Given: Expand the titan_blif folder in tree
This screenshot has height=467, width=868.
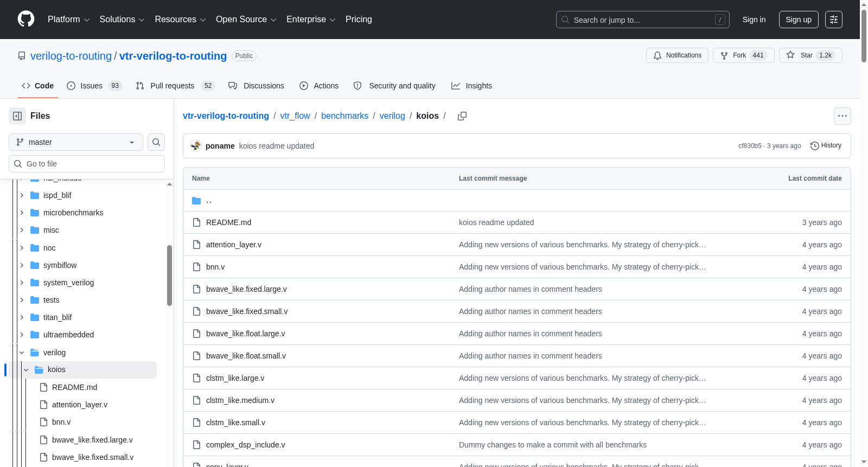Looking at the screenshot, I should click(x=22, y=317).
